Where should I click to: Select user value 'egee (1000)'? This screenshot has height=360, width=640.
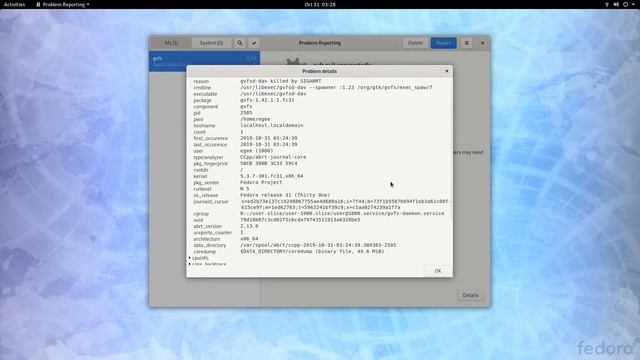pyautogui.click(x=256, y=151)
